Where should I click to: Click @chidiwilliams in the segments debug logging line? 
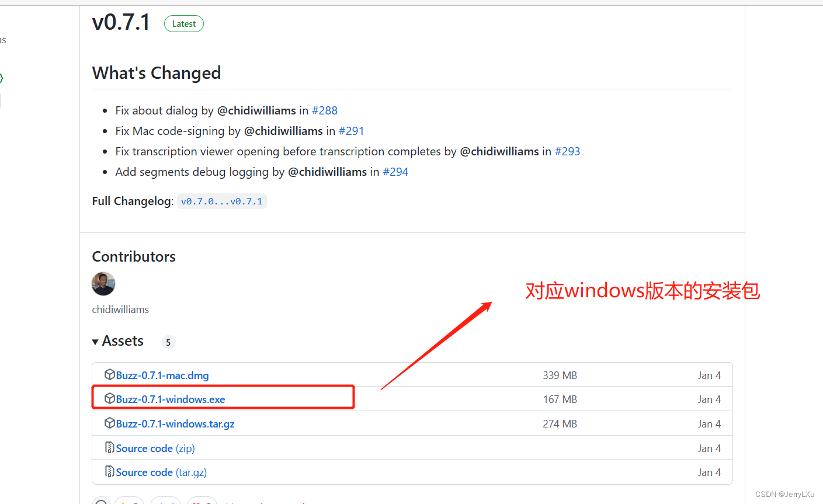pos(328,172)
